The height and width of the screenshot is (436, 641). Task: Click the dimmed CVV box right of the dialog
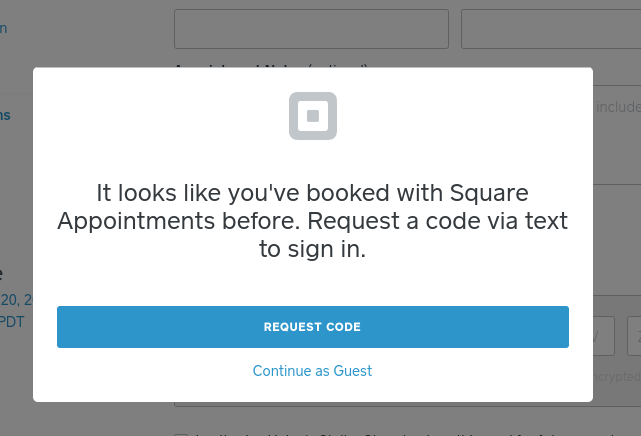(x=604, y=336)
